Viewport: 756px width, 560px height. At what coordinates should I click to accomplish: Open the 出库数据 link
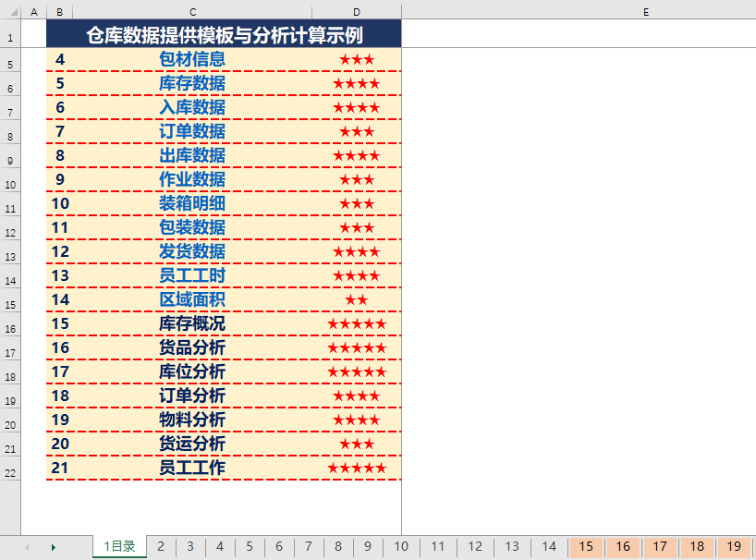[192, 155]
